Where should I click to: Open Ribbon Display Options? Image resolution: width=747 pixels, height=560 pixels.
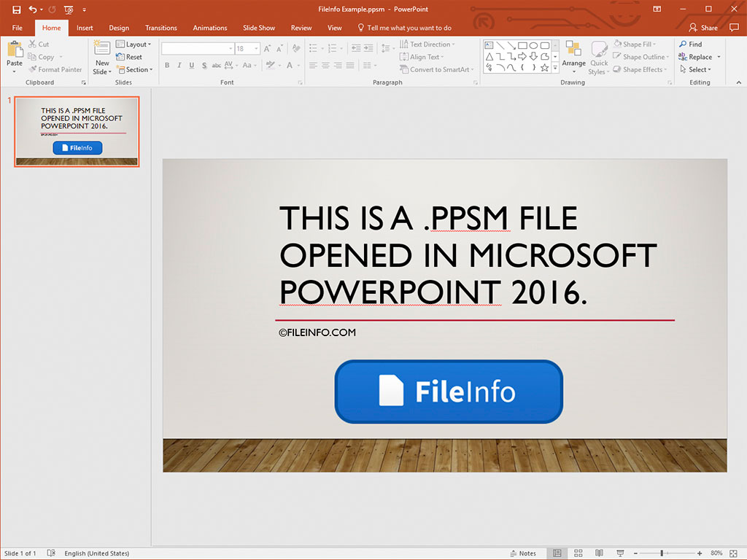pos(657,9)
